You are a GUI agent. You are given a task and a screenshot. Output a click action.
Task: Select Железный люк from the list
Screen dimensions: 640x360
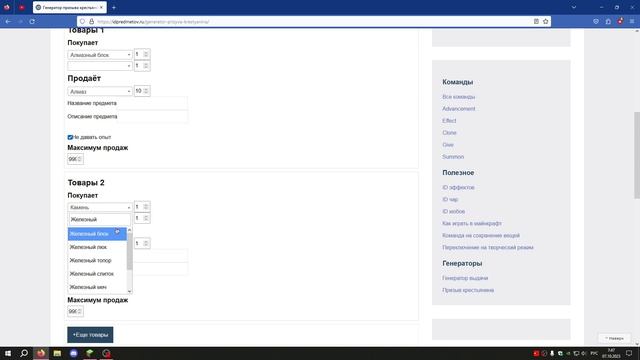[x=98, y=247]
